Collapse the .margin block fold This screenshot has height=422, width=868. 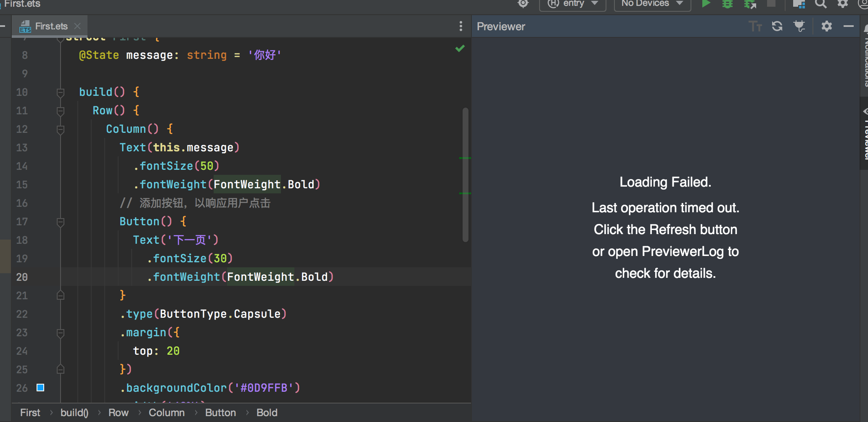tap(61, 333)
